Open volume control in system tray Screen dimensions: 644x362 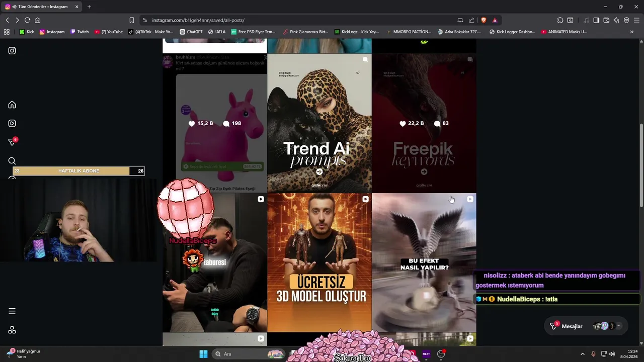612,354
